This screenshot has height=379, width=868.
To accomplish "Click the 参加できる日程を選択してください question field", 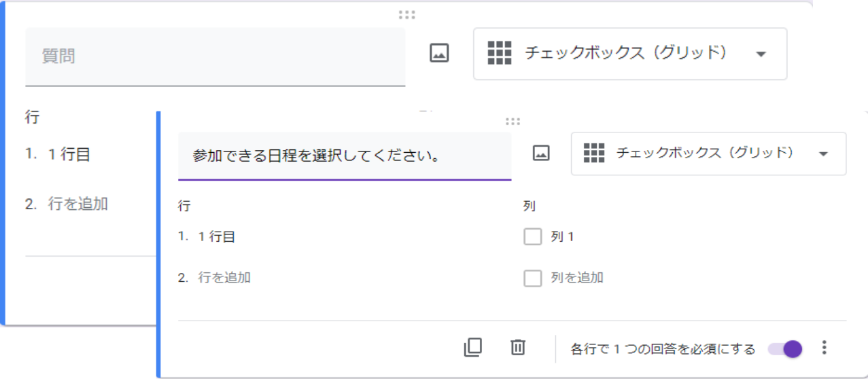I will tap(344, 156).
